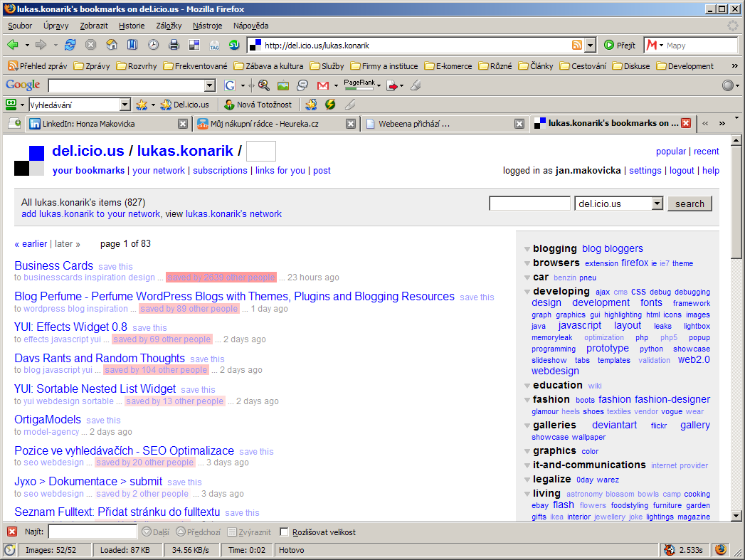Close the find bar with red X
This screenshot has height=560, width=745.
click(12, 532)
